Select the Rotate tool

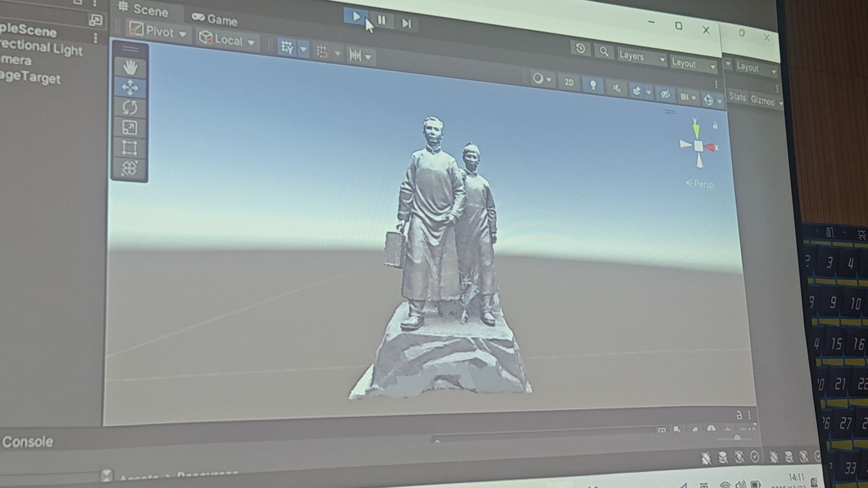click(130, 107)
